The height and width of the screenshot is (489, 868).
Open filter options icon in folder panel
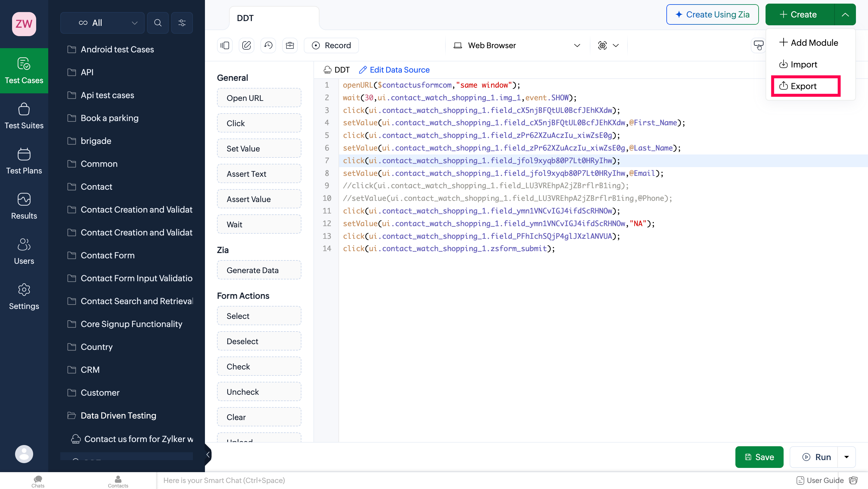click(182, 23)
